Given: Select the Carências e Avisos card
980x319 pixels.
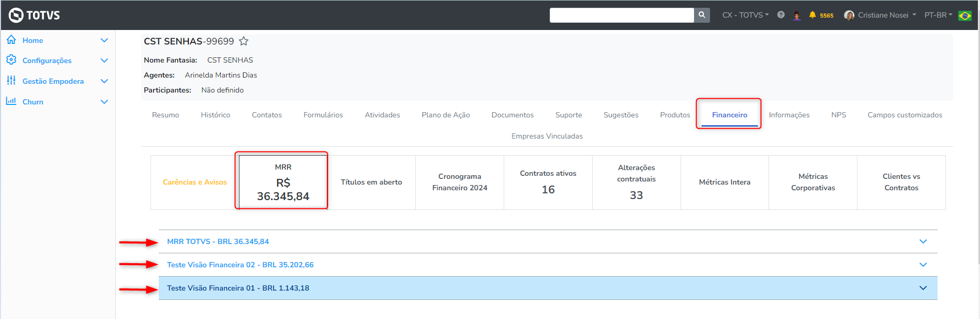Looking at the screenshot, I should click(x=195, y=183).
